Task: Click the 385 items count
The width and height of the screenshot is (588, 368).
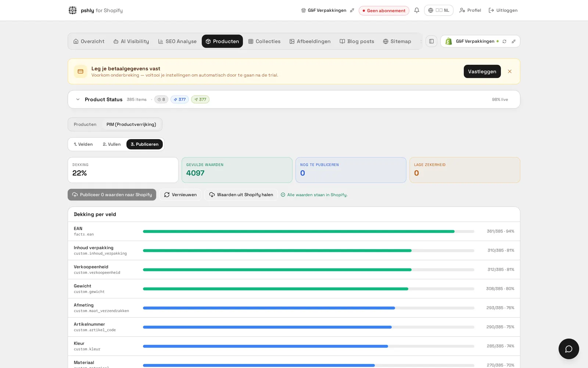Action: tap(137, 99)
